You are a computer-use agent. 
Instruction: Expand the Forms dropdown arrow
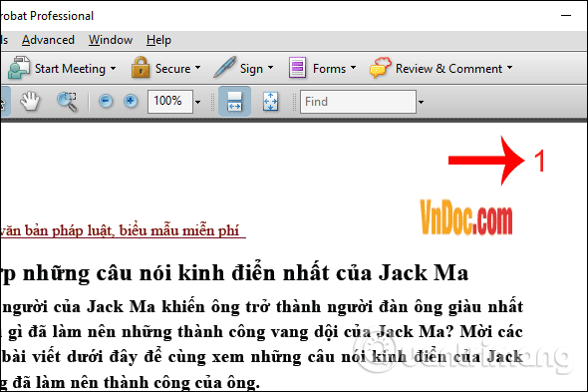[x=353, y=68]
